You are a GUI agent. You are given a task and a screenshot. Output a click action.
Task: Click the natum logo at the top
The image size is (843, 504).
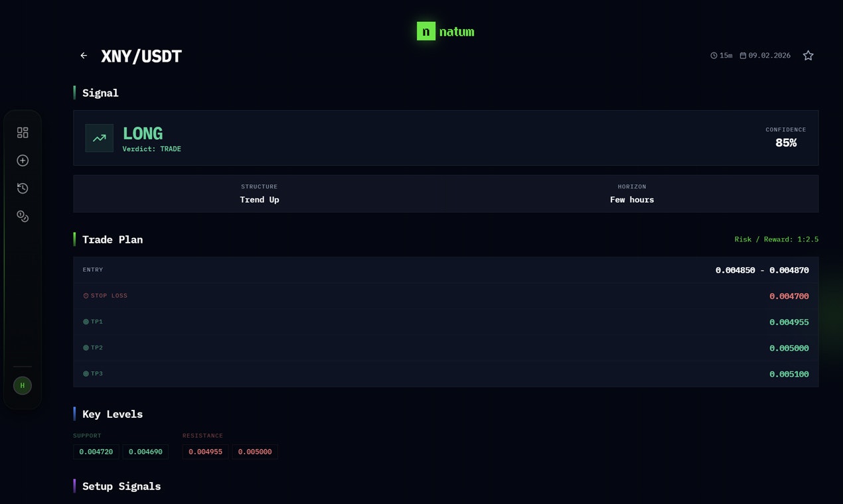coord(445,31)
